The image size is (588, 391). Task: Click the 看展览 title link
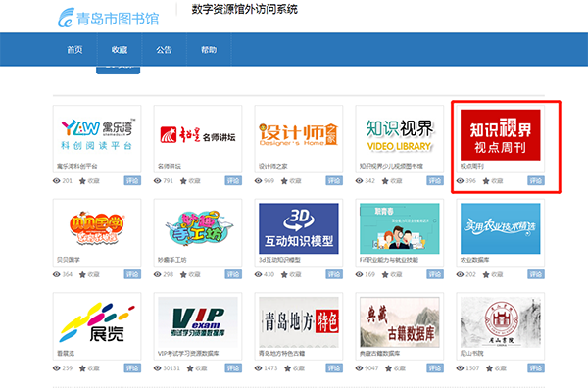pos(66,353)
